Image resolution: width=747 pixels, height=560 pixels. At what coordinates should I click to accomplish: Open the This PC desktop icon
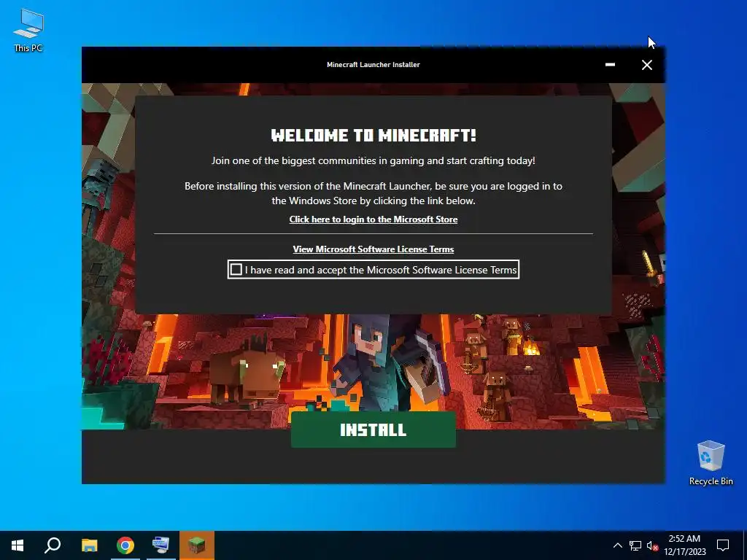pos(28,31)
